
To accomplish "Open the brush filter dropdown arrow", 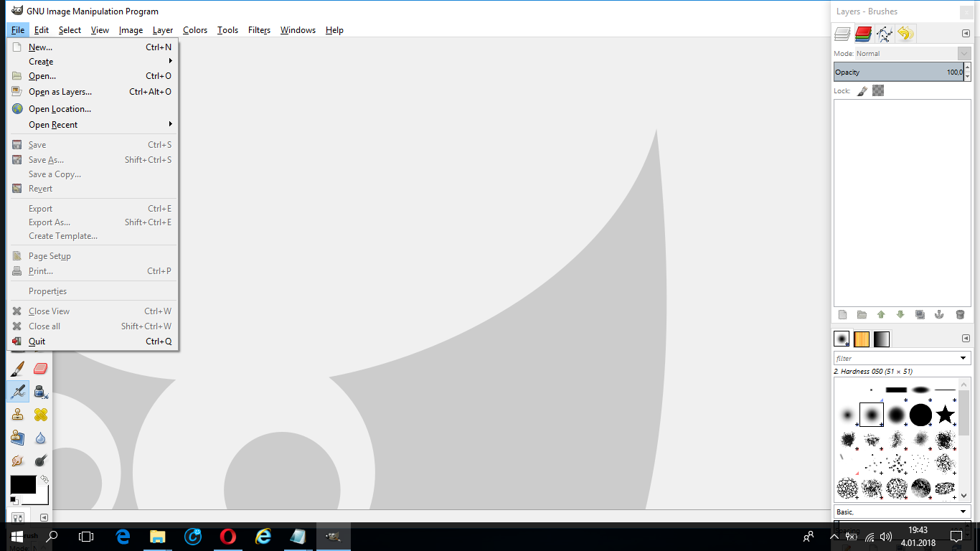I will click(963, 358).
